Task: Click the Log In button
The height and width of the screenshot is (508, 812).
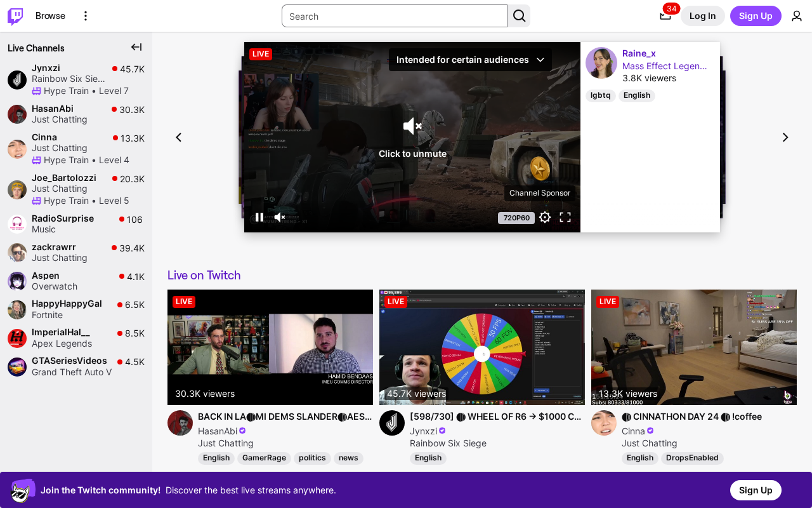Action: 703,16
